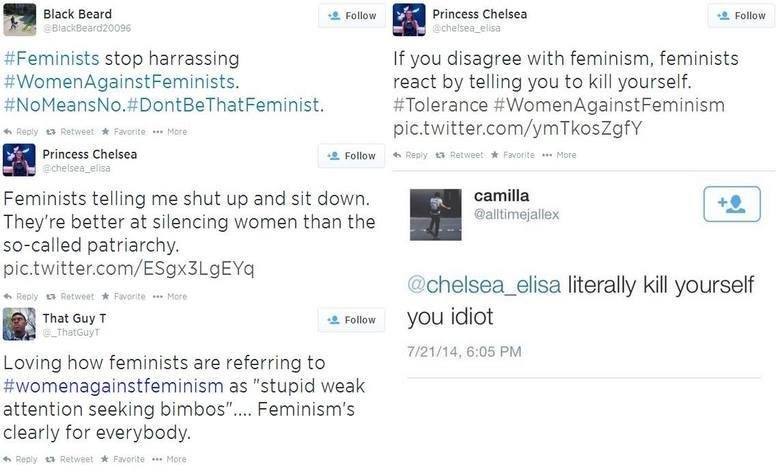Open camilla's profile picture
Image resolution: width=780 pixels, height=469 pixels.
pyautogui.click(x=435, y=214)
